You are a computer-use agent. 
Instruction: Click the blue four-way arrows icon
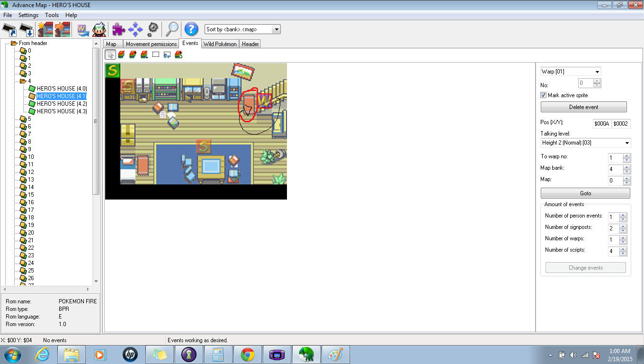tap(135, 29)
